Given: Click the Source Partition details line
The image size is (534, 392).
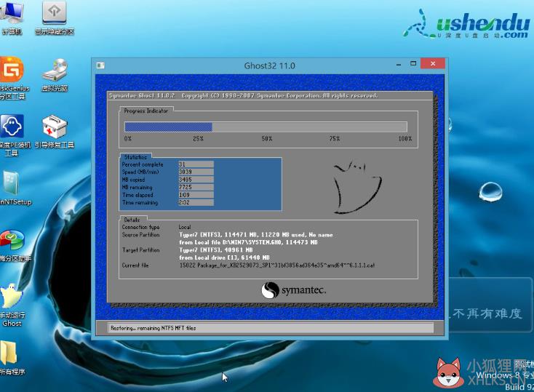Looking at the screenshot, I should tap(256, 235).
